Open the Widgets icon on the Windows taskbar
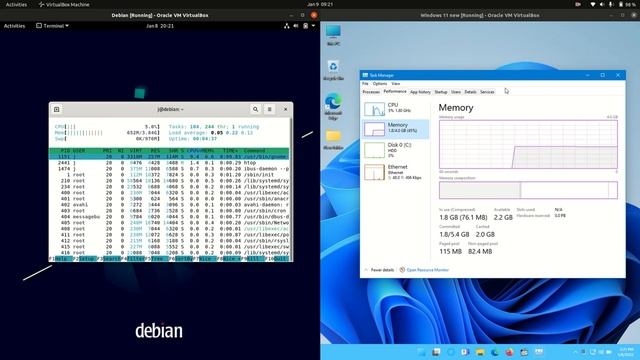The height and width of the screenshot is (360, 640). pos(465,352)
